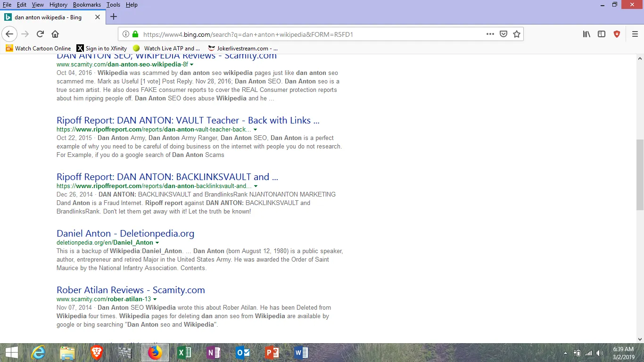The image size is (644, 362).
Task: Open 'DAN ANTON SEO; WIKIPEDIA Reviews' result
Action: pyautogui.click(x=166, y=56)
